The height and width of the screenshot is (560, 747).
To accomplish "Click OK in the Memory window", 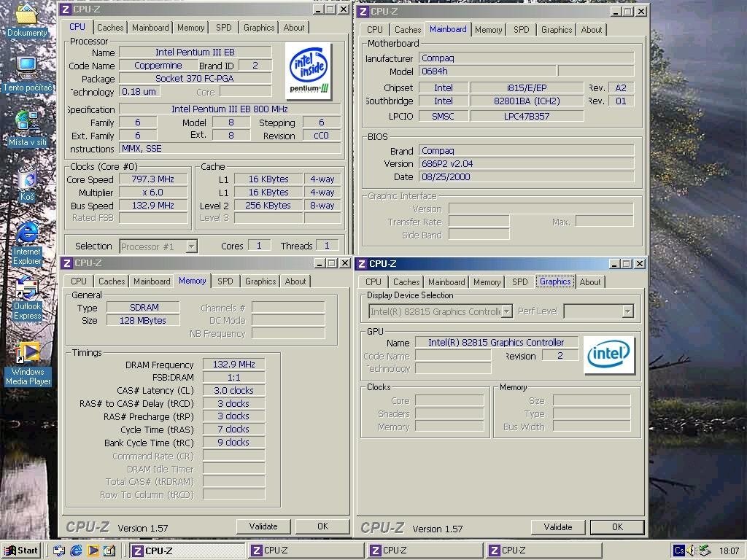I will pyautogui.click(x=322, y=526).
